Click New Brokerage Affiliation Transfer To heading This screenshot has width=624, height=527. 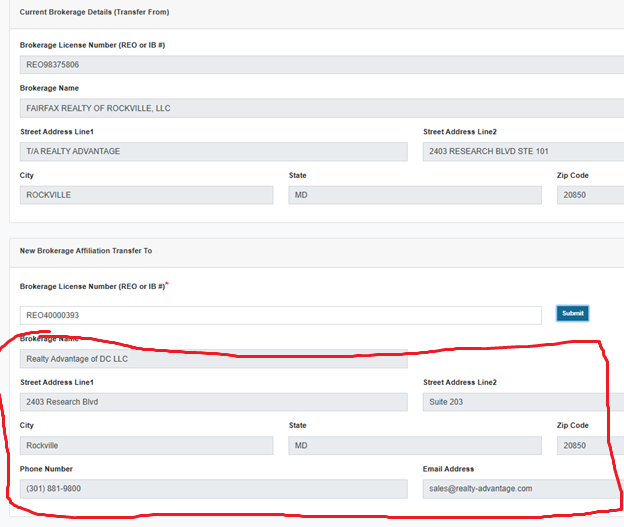coord(86,251)
